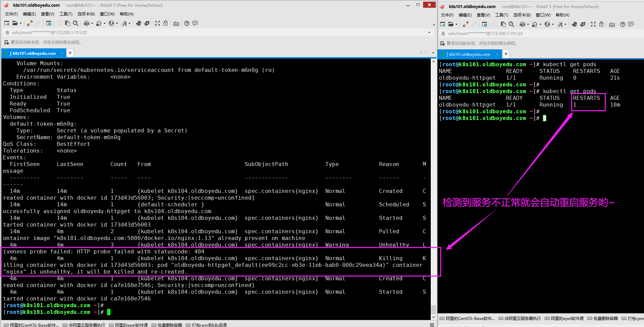
Task: Toggle full screen icon in left window toolbar
Action: coord(157,23)
